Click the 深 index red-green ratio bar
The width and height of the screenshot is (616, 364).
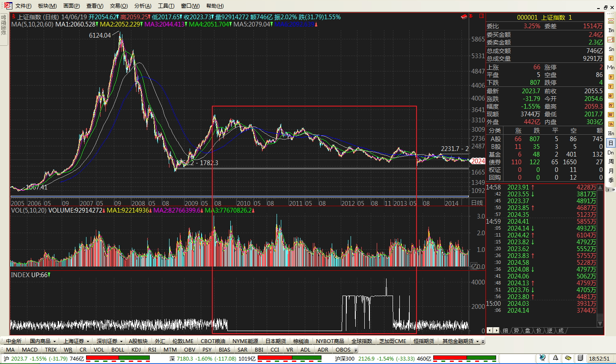tap(290, 358)
